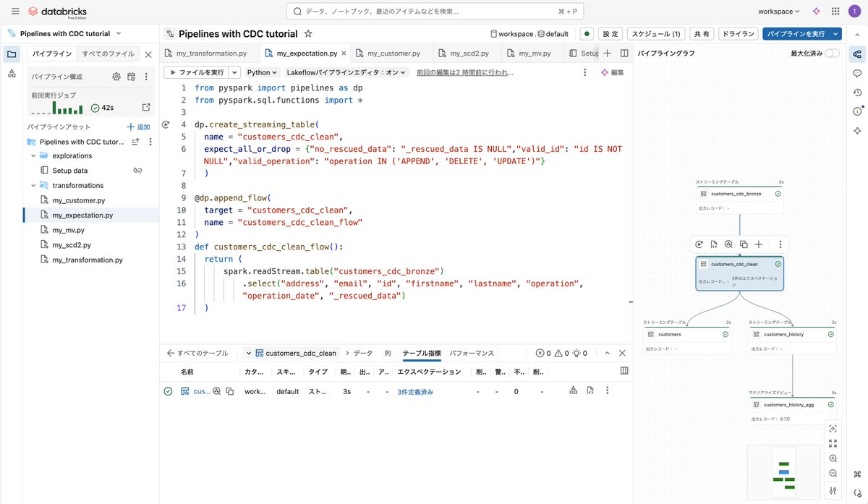Select the shapes catalog sidebar icon
The height and width of the screenshot is (504, 868).
coord(12,74)
